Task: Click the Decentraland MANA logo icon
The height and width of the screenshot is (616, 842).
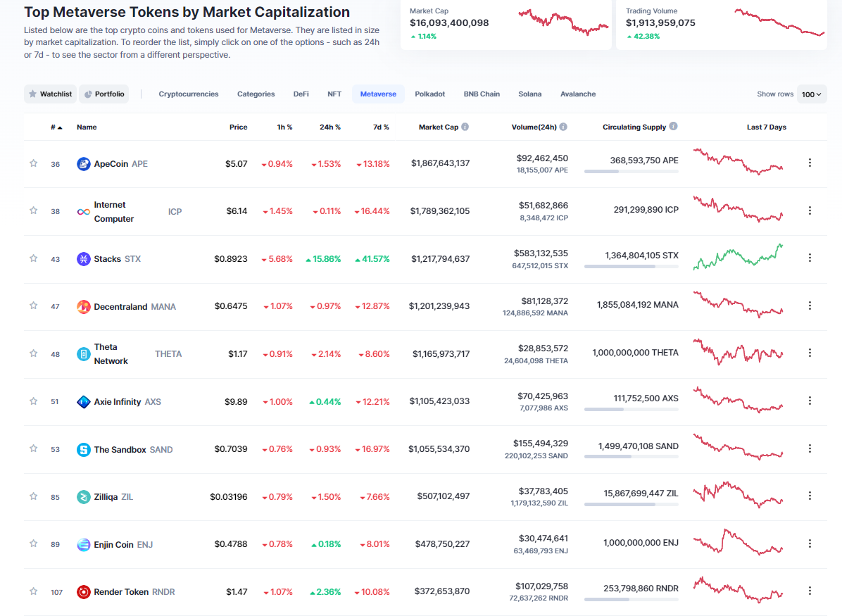Action: pos(84,307)
